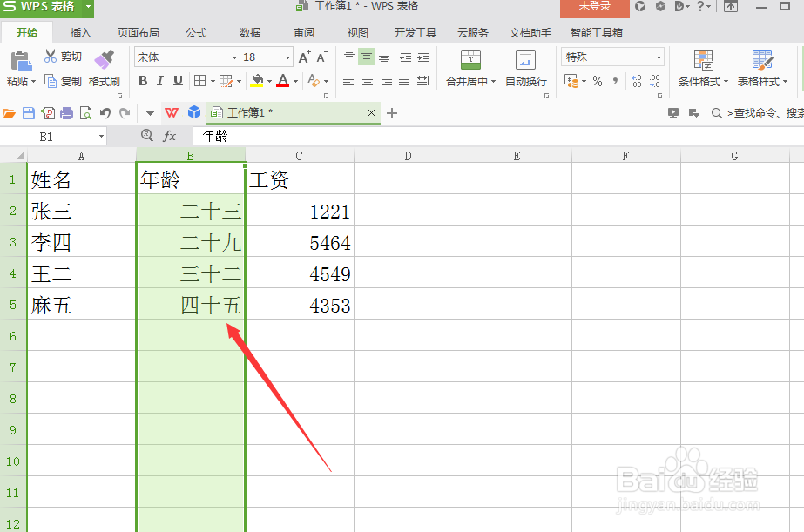The height and width of the screenshot is (532, 804).
Task: Toggle bold formatting on selected cells
Action: (143, 80)
